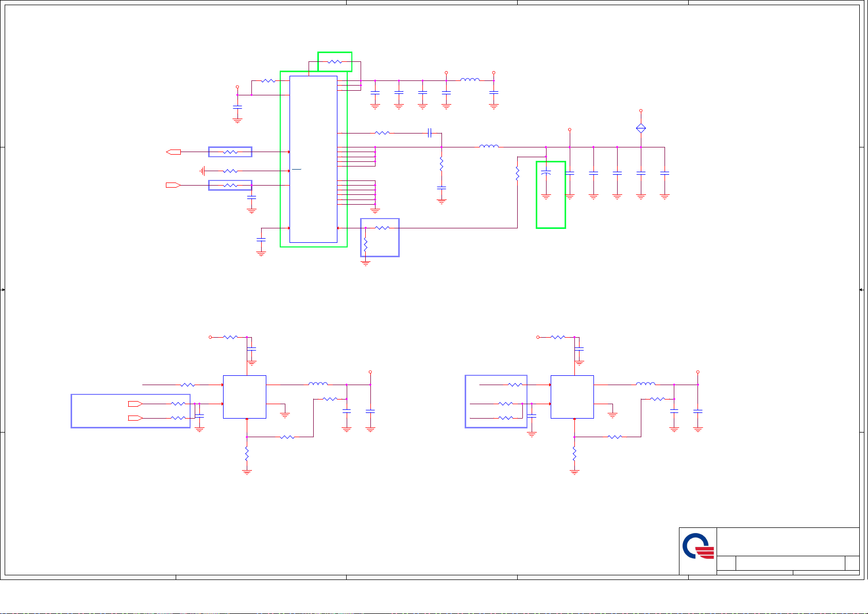Viewport: 868px width, 614px height.
Task: Click resistor in series with horizontal capacitor
Action: 382,133
